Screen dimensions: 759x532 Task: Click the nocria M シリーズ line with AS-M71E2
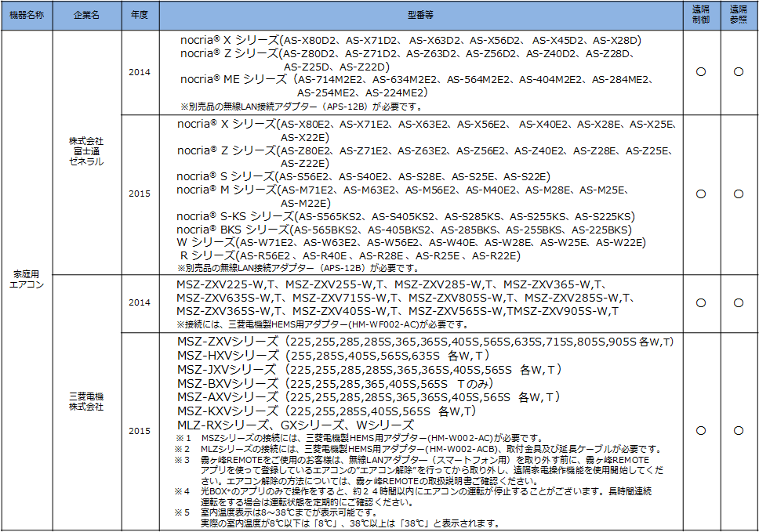tap(403, 190)
